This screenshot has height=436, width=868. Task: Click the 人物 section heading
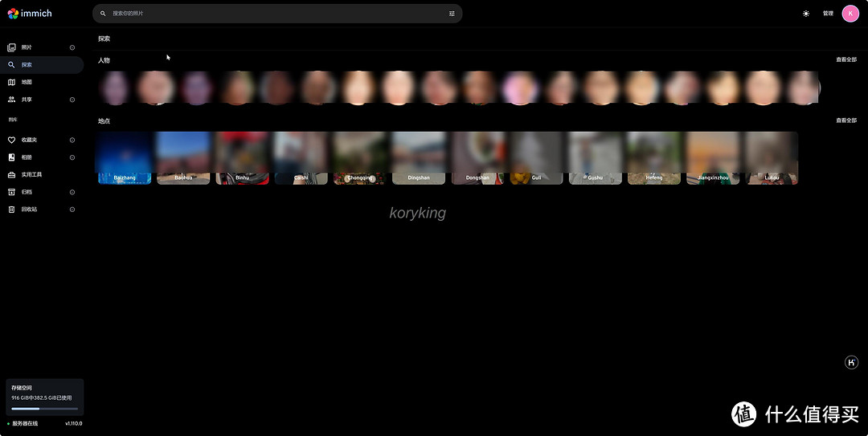pos(104,60)
